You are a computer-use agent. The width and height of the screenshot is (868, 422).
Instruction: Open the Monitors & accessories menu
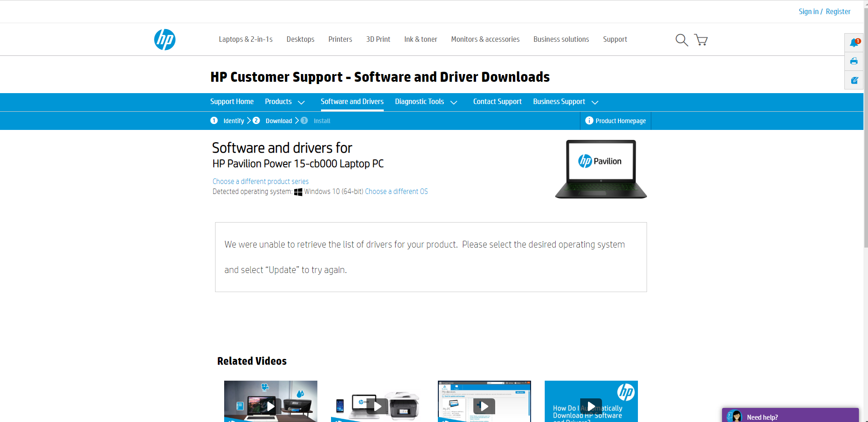click(x=485, y=40)
